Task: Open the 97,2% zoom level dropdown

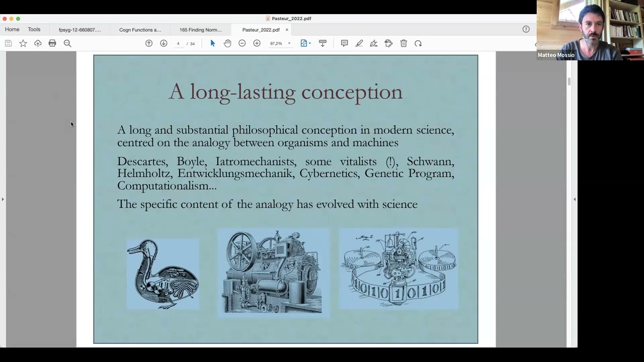Action: [x=280, y=44]
